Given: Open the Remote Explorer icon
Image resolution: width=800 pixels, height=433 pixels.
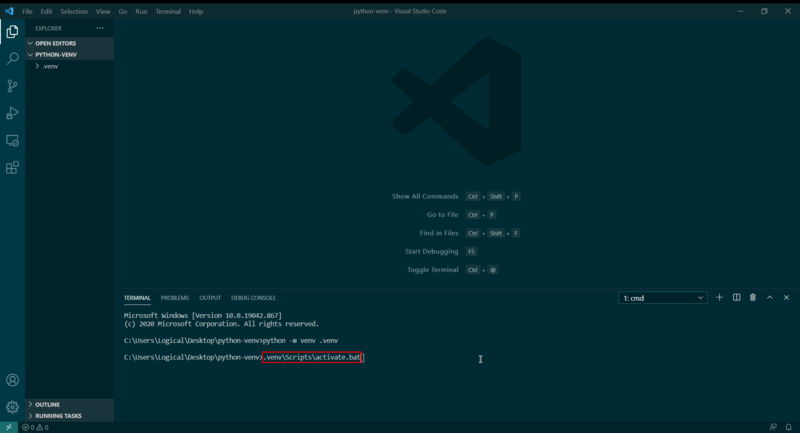Looking at the screenshot, I should (x=12, y=140).
